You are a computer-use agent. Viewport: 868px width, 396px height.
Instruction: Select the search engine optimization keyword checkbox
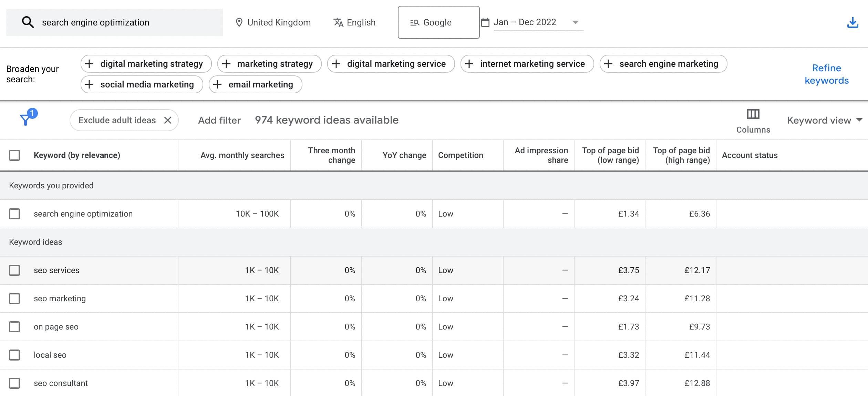tap(14, 214)
